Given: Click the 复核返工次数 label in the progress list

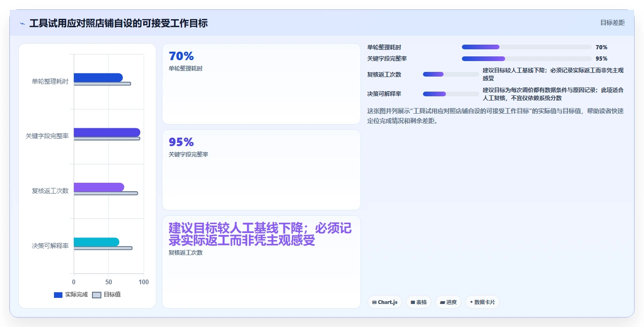Looking at the screenshot, I should point(384,75).
